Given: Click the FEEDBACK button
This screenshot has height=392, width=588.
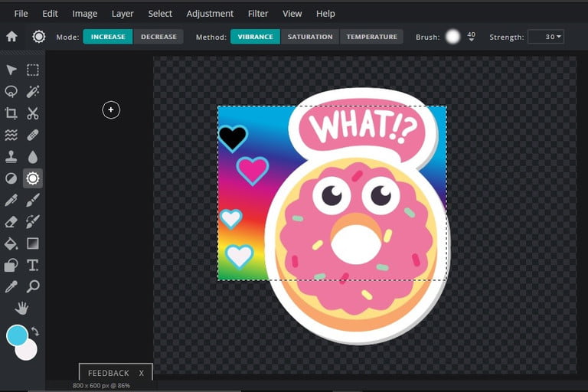Looking at the screenshot, I should [108, 373].
